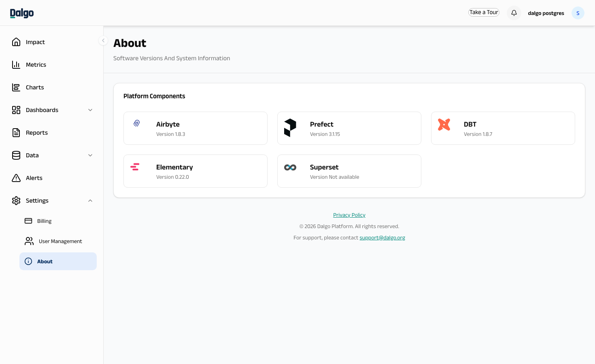Navigate to Charts
Screen dimensions: 595x364
click(x=52, y=87)
